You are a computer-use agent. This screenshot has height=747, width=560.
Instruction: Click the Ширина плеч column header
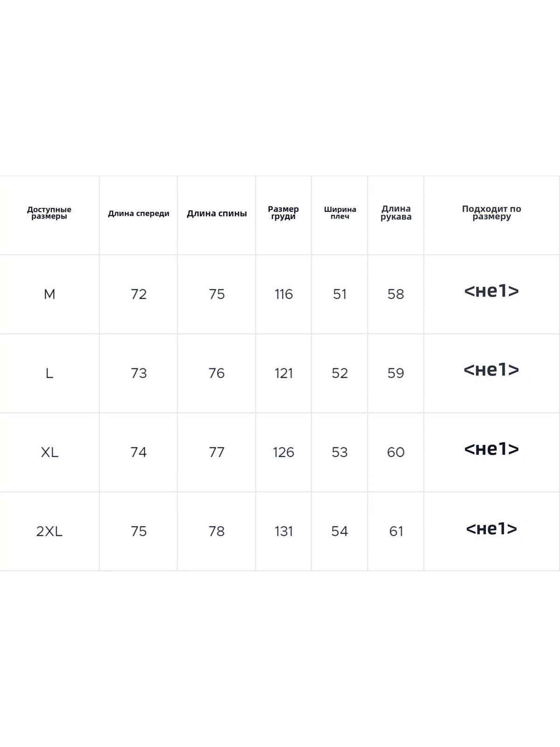[340, 213]
